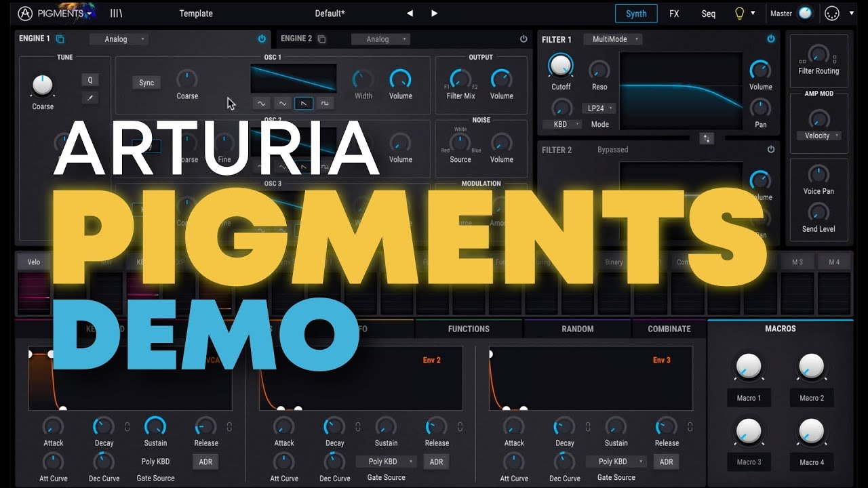
Task: Switch to the Seq tab
Action: tap(708, 14)
